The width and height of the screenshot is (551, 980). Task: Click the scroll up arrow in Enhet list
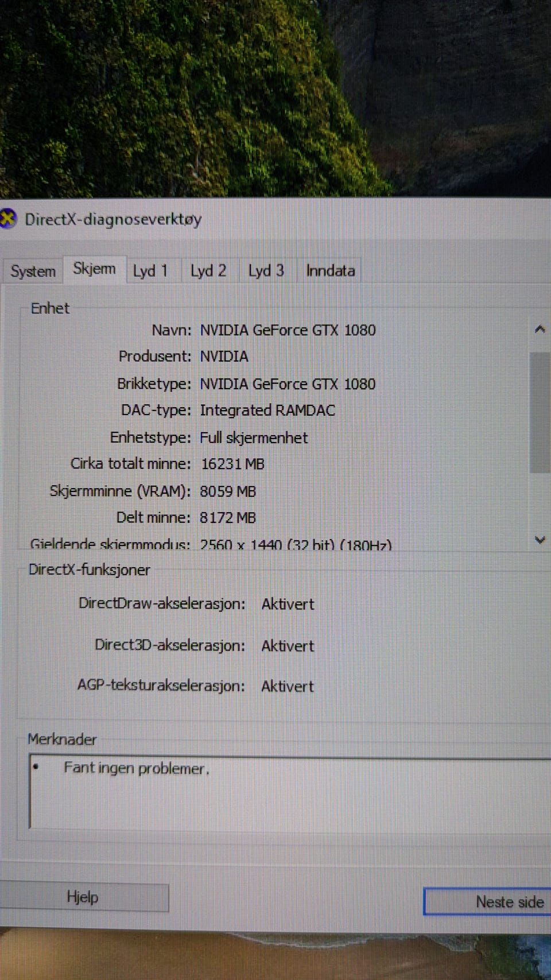(540, 329)
